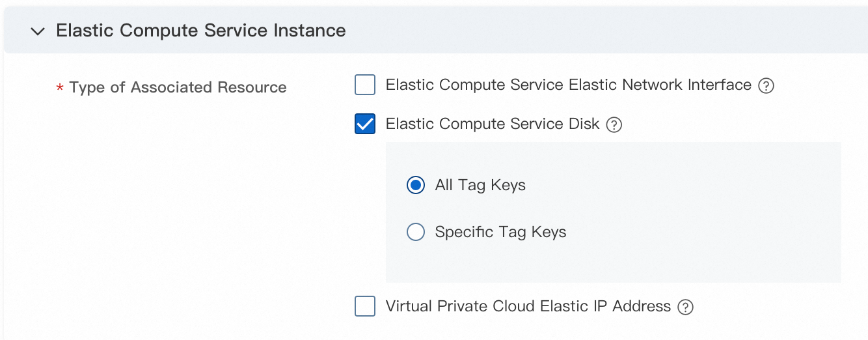Click the All Tag Keys label text
The width and height of the screenshot is (868, 340).
click(480, 186)
